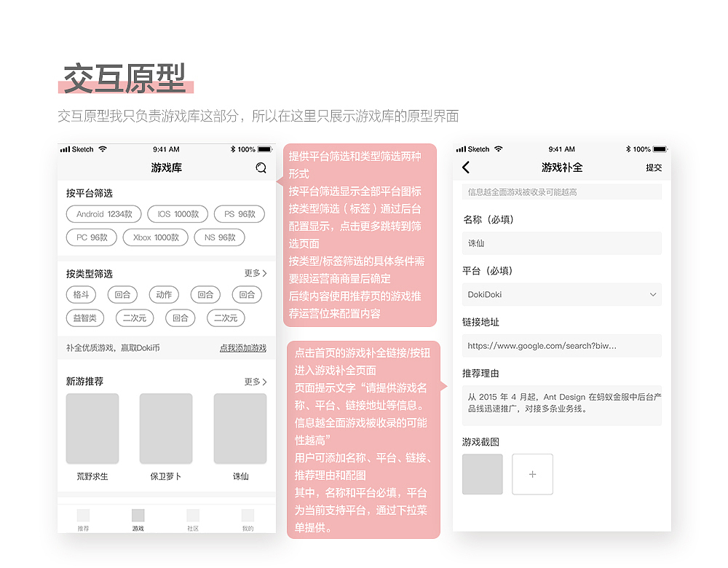Tap the Bluetooth icon in 游戏补全 status bar

[x=628, y=149]
